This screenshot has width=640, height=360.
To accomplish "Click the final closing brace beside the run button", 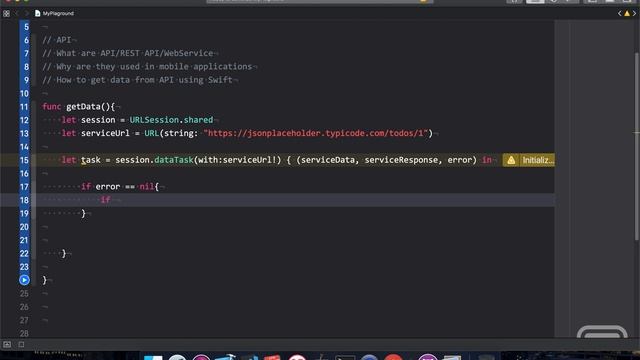I will (x=44, y=280).
